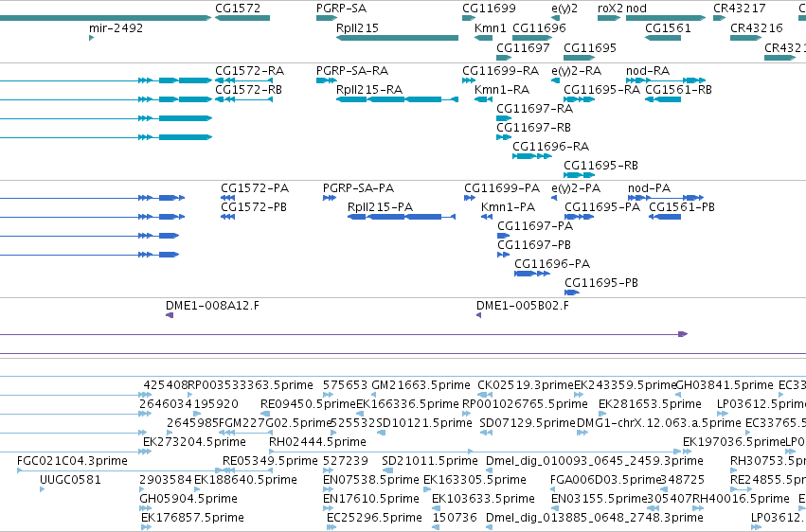Image resolution: width=806 pixels, height=532 pixels.
Task: Open the RH30753.5prime EST
Action: pyautogui.click(x=733, y=470)
